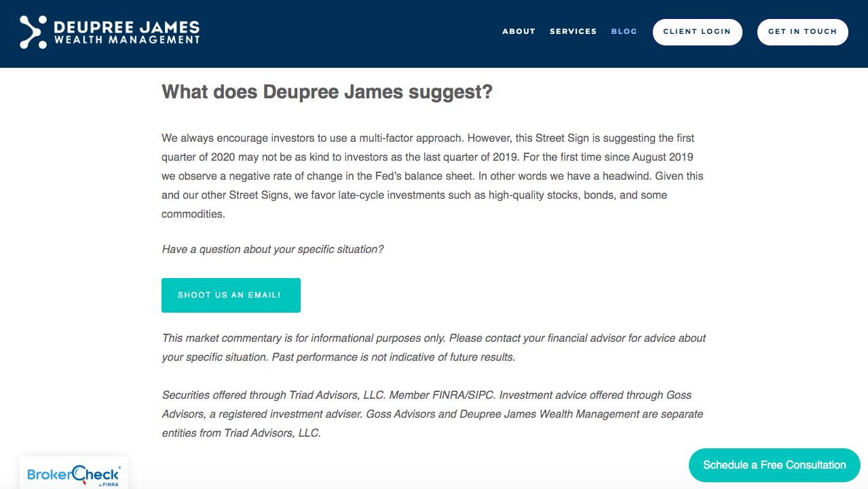This screenshot has height=489, width=868.
Task: Click the SHOOT US AN EMAIL! button
Action: (x=231, y=295)
